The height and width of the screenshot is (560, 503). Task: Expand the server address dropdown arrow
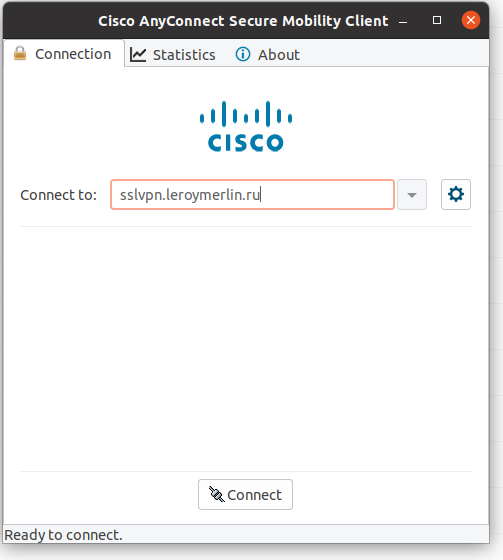[412, 195]
